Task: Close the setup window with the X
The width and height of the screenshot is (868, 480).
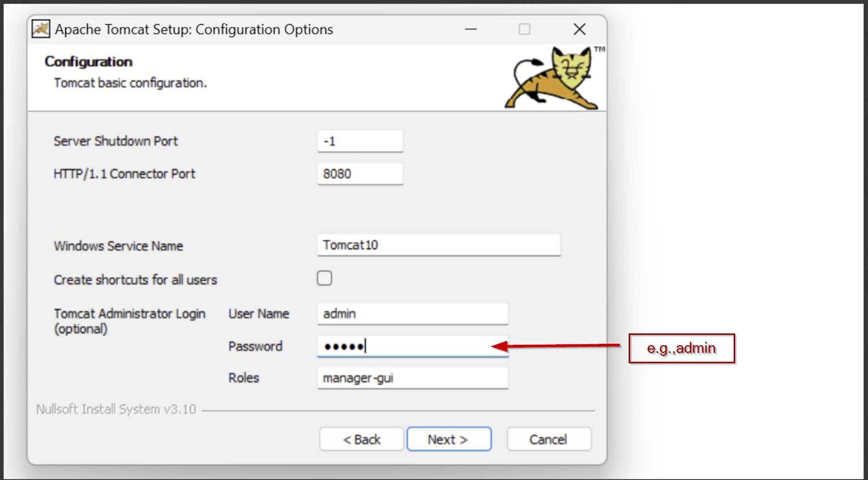Action: (579, 29)
